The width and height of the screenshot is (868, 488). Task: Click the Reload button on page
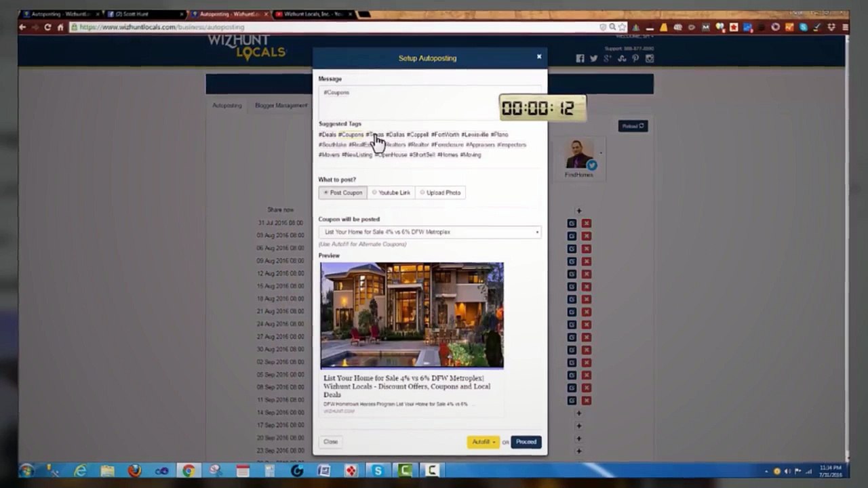[x=632, y=126]
